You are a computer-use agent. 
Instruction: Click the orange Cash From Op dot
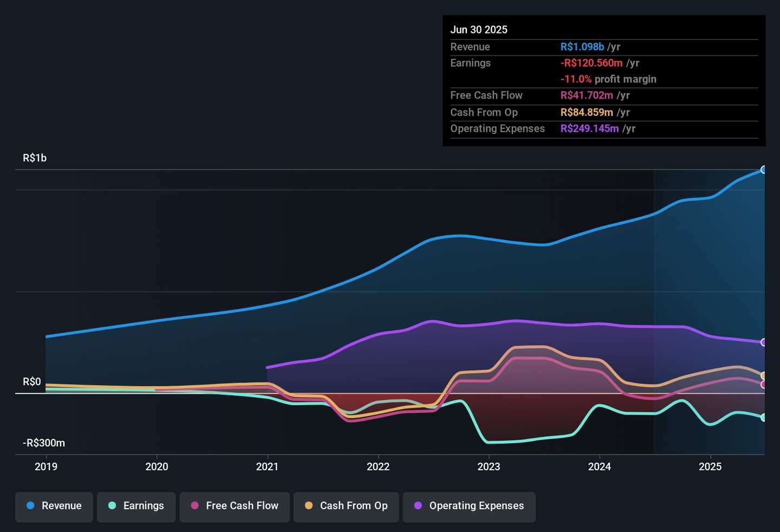(309, 505)
